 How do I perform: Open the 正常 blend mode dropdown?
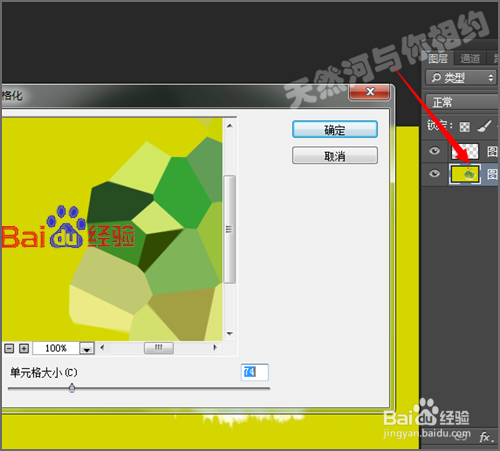pyautogui.click(x=463, y=102)
